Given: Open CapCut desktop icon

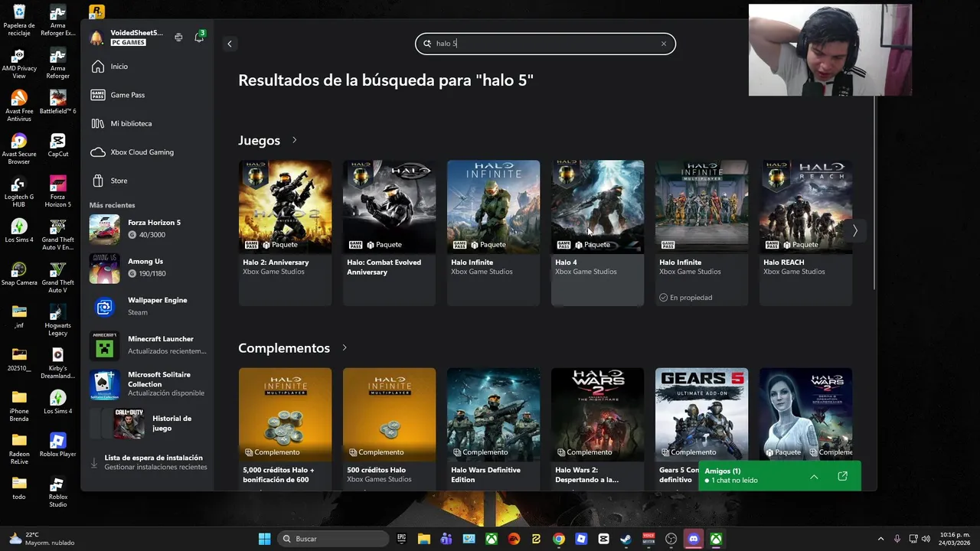Looking at the screenshot, I should click(57, 145).
